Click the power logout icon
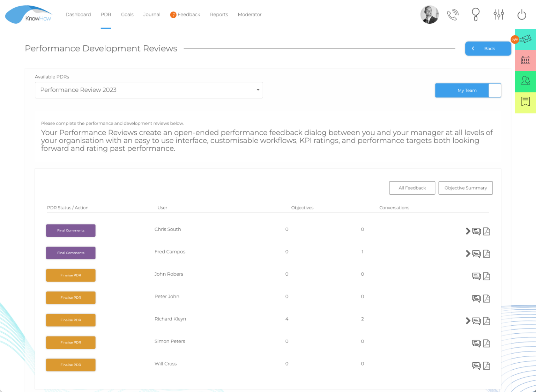This screenshot has width=536, height=392. point(522,15)
